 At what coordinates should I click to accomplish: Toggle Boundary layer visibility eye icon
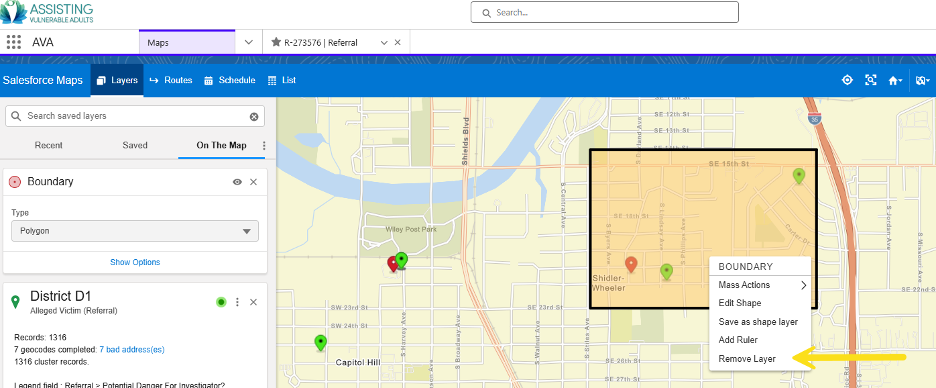(x=237, y=182)
